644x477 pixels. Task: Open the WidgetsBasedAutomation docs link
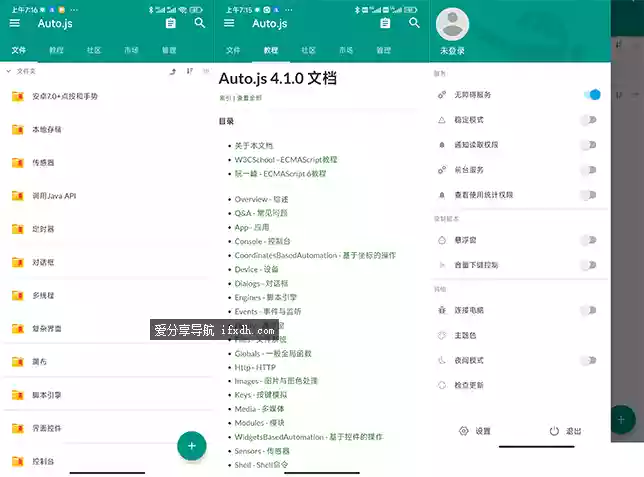point(308,437)
